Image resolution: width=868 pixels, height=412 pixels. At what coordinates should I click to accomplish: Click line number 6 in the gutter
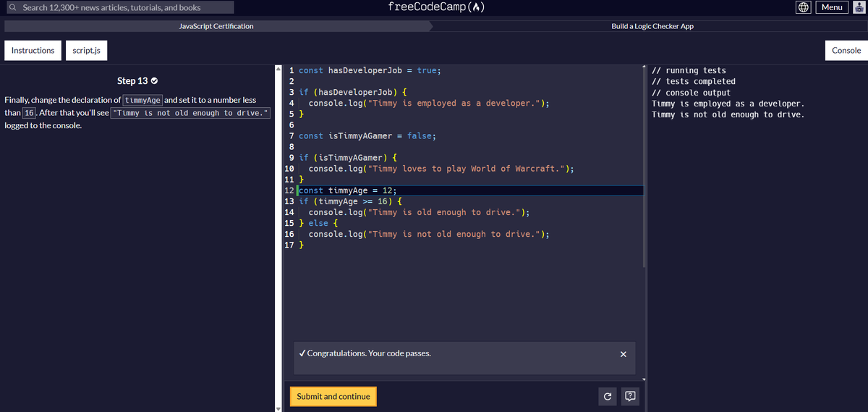coord(290,125)
